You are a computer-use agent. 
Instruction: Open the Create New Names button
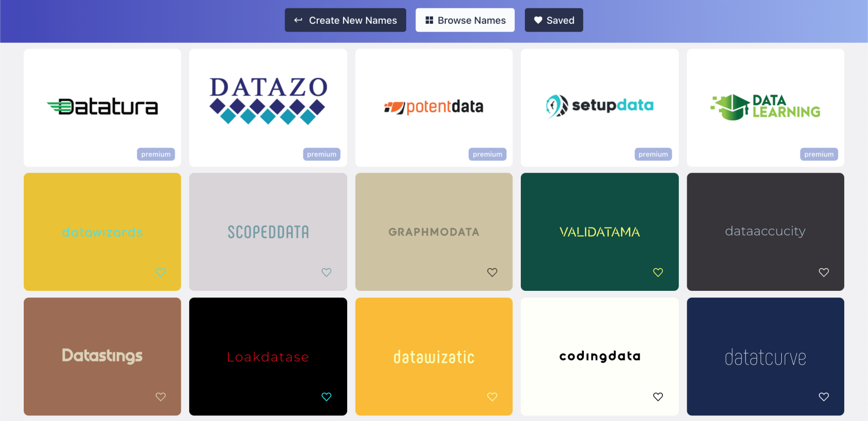click(345, 20)
